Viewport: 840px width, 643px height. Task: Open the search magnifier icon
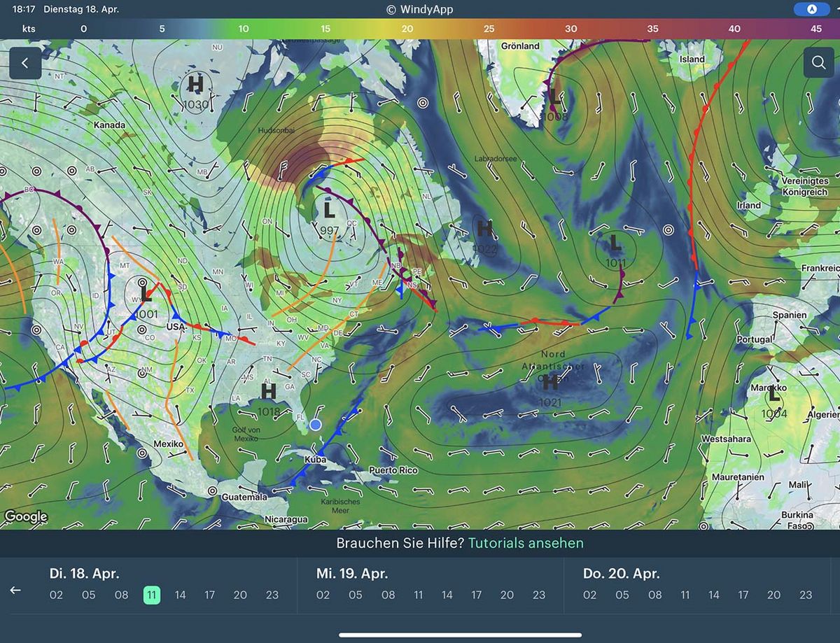[818, 62]
